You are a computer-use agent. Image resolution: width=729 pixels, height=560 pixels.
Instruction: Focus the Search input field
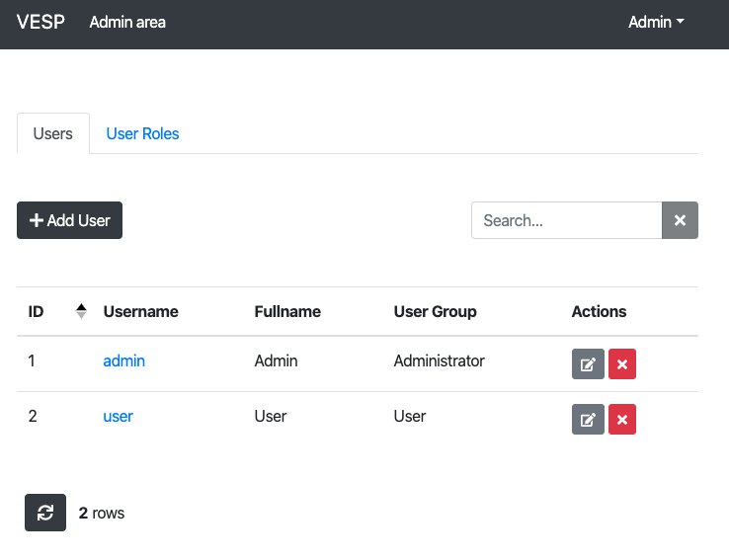(566, 220)
